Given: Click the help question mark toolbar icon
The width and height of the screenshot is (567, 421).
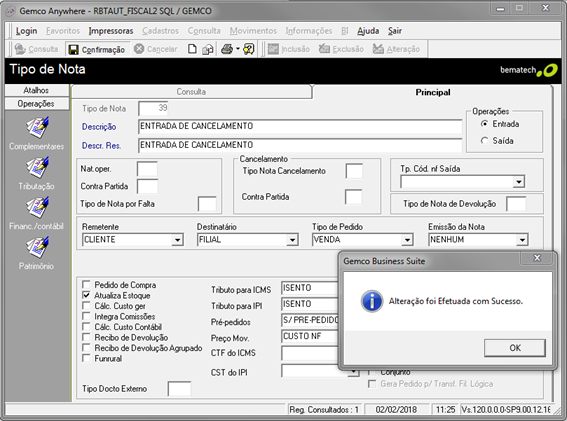Looking at the screenshot, I should (249, 49).
